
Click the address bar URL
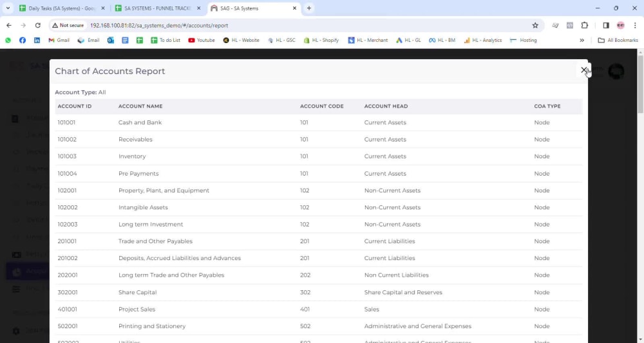(x=159, y=26)
